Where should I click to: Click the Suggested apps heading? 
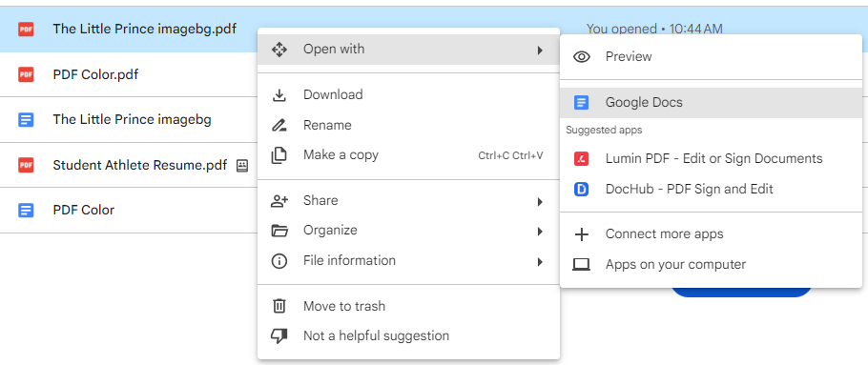(x=604, y=131)
